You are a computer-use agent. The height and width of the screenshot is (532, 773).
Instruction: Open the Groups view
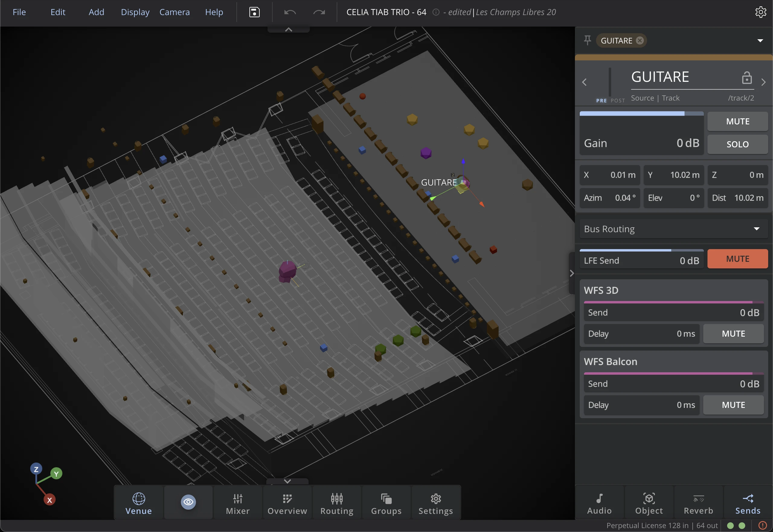pyautogui.click(x=386, y=503)
